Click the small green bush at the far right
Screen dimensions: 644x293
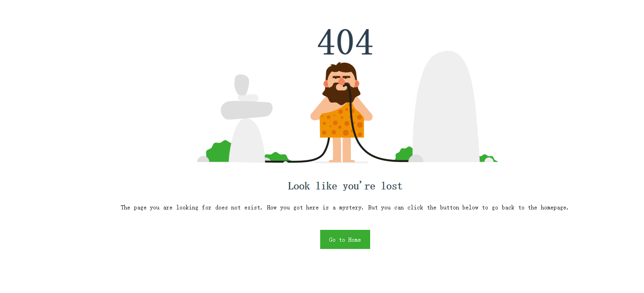click(488, 158)
